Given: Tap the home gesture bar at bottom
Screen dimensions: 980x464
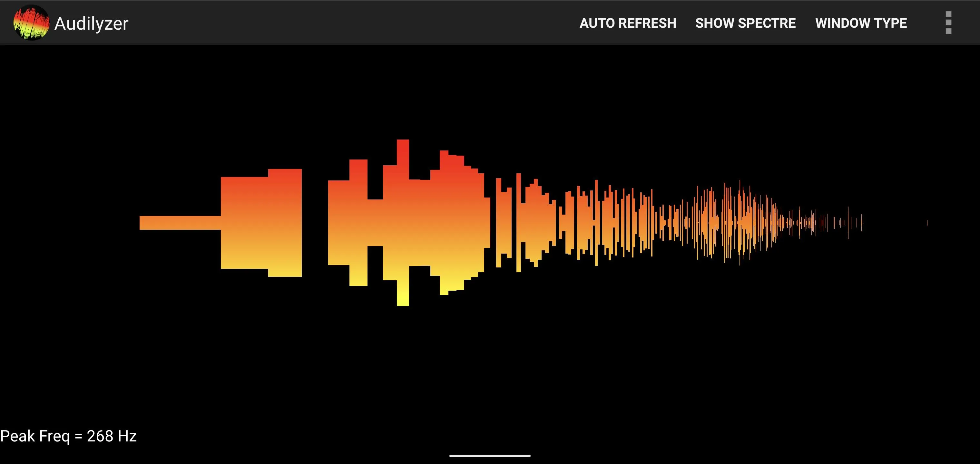Looking at the screenshot, I should tap(490, 456).
